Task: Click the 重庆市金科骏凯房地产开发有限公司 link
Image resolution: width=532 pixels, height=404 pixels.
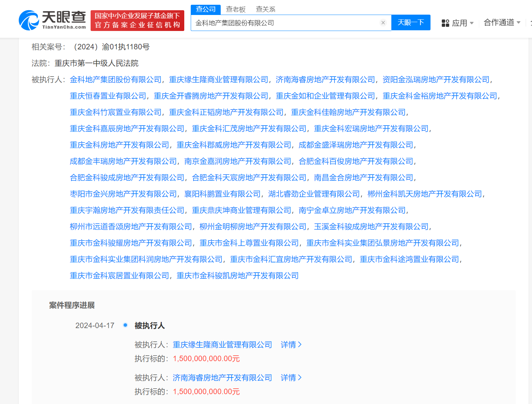Action: click(x=237, y=276)
